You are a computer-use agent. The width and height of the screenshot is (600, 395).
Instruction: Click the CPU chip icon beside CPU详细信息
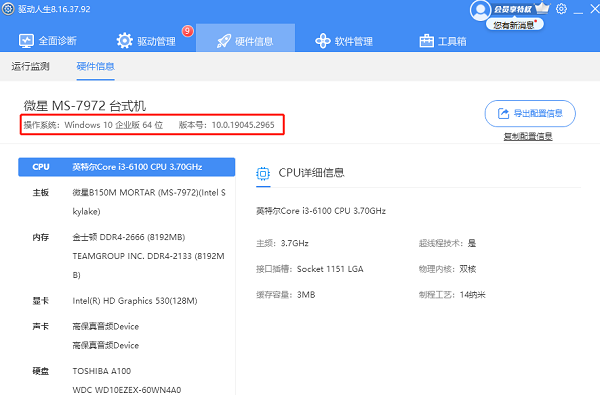(263, 173)
